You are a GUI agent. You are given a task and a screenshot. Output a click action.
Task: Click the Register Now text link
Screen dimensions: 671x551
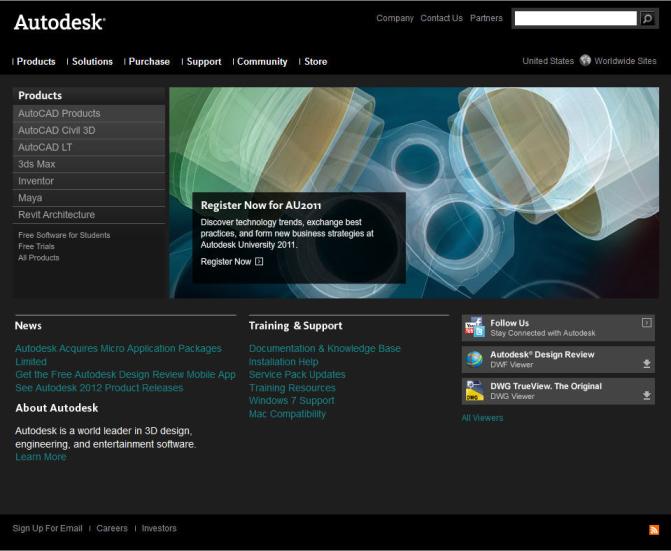[226, 261]
